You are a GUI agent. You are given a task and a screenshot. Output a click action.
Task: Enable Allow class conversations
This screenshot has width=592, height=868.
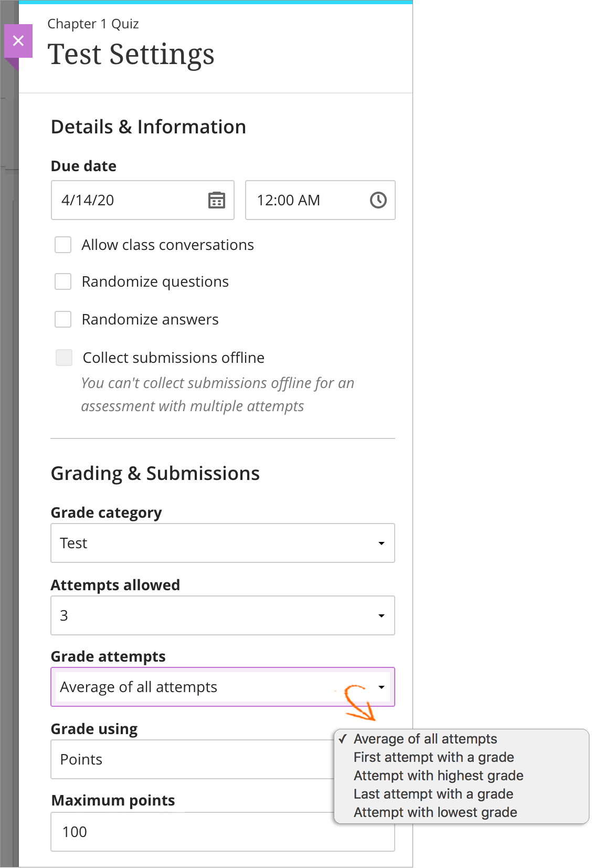tap(63, 245)
